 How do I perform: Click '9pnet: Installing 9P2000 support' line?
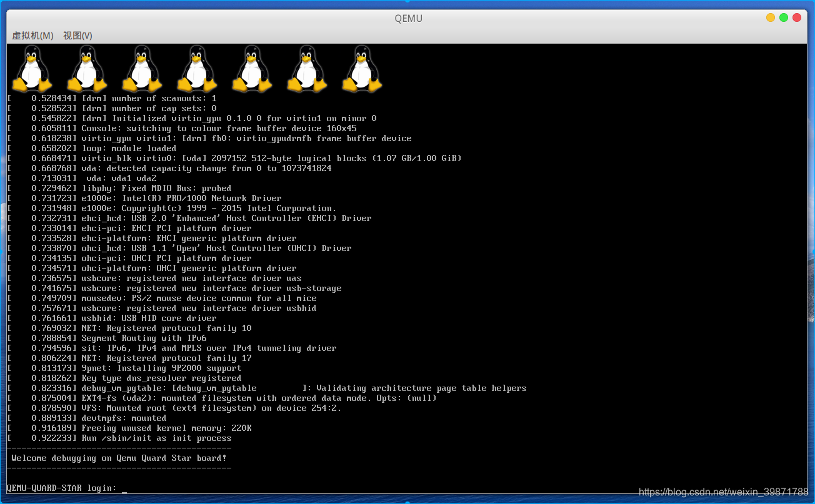pyautogui.click(x=124, y=368)
